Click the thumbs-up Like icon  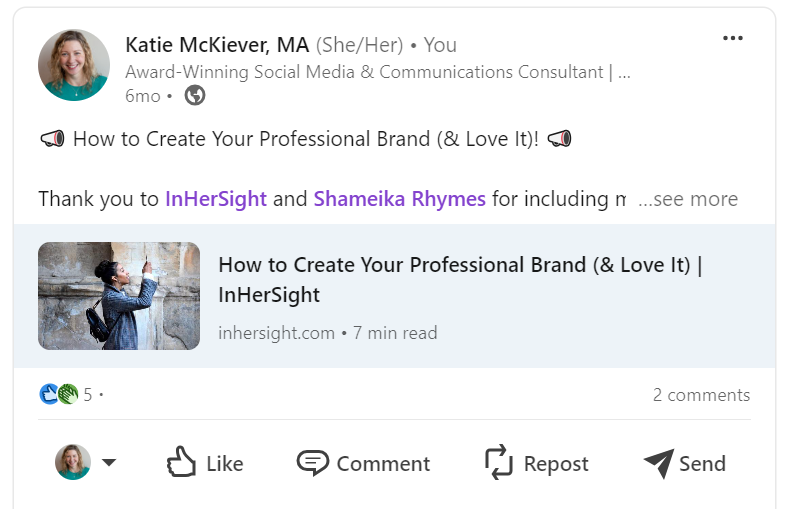[x=181, y=463]
